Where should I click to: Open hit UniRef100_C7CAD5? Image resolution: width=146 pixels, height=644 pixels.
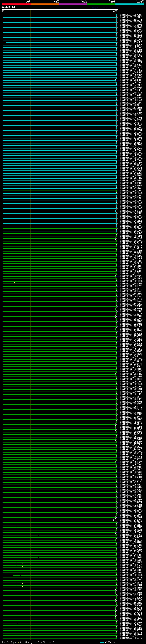click(131, 251)
